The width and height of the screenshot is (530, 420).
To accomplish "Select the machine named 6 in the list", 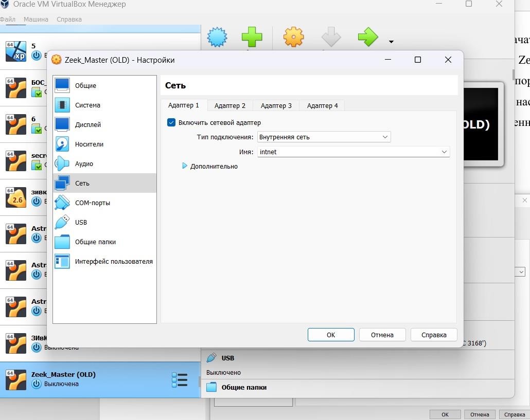I will [x=24, y=124].
